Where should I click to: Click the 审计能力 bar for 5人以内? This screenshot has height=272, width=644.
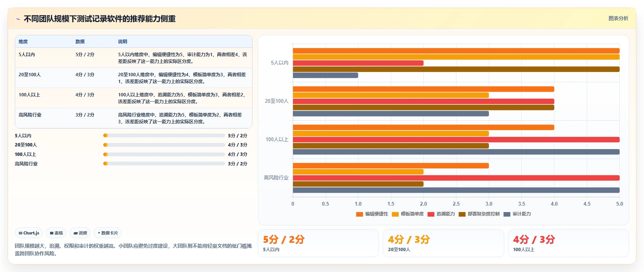click(325, 75)
